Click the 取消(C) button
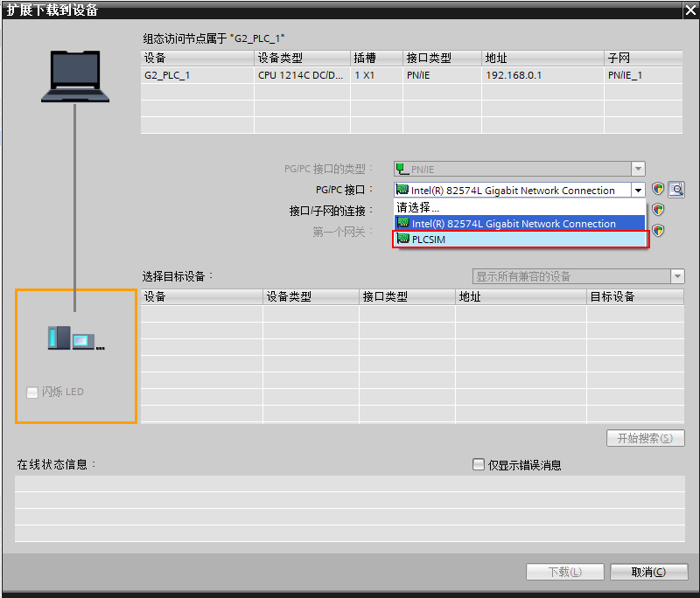 [x=648, y=571]
